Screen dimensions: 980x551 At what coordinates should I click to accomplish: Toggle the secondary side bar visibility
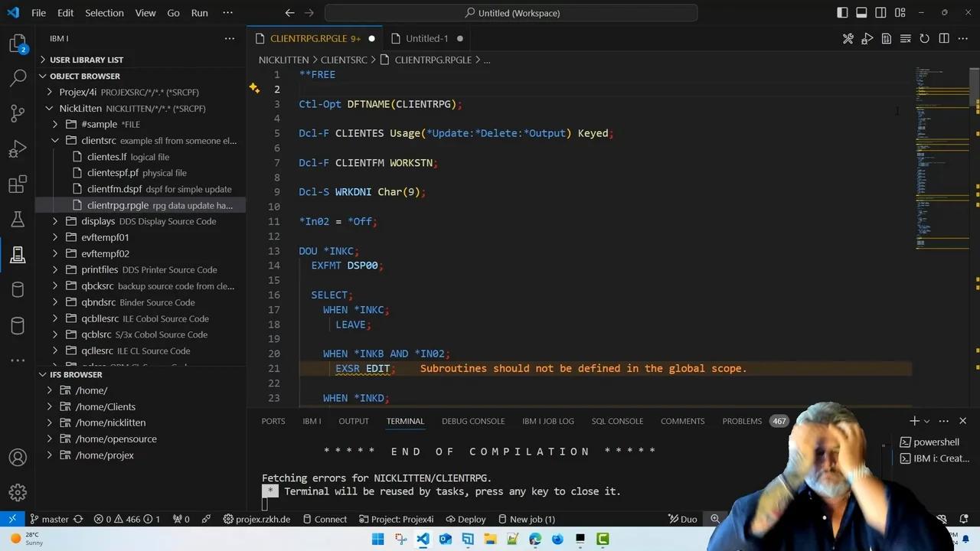point(880,13)
